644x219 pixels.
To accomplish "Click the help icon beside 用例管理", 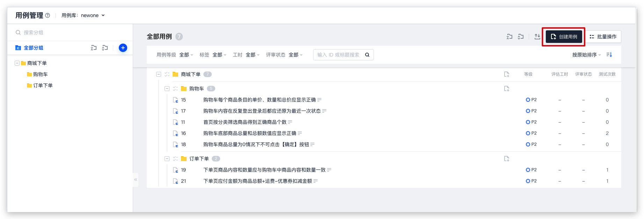I will point(48,15).
